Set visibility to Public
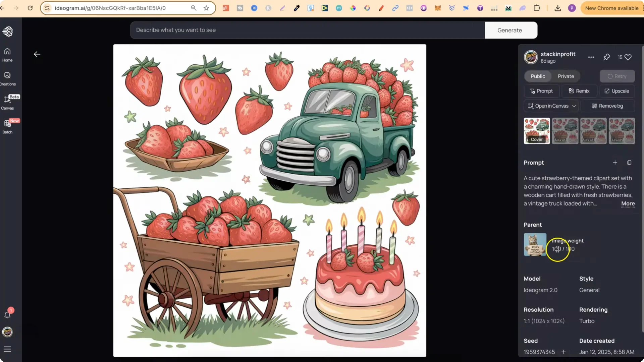Image resolution: width=644 pixels, height=362 pixels. (x=538, y=76)
